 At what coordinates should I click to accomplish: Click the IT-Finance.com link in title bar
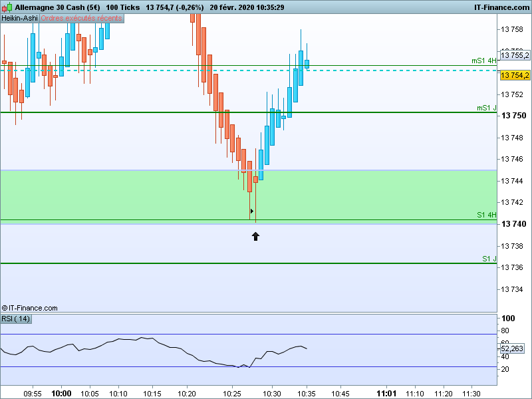501,7
